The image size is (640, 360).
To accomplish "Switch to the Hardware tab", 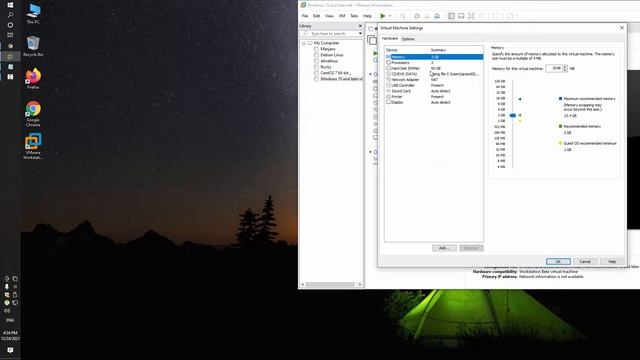I will click(x=390, y=38).
